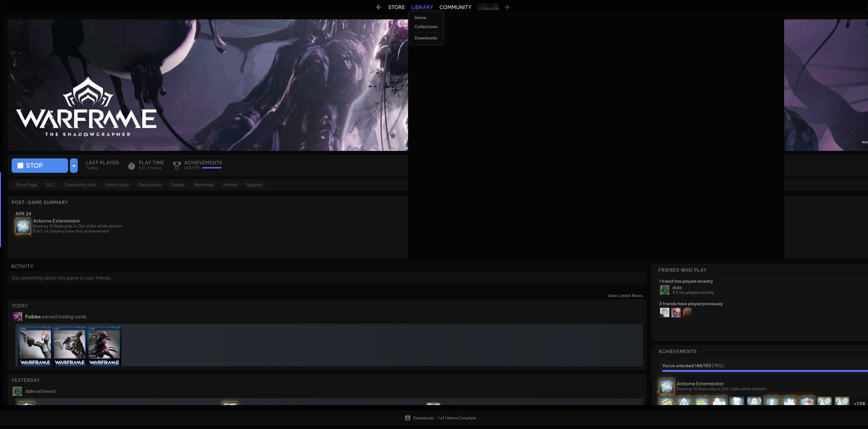Open the Home entry in Library menu

[420, 18]
